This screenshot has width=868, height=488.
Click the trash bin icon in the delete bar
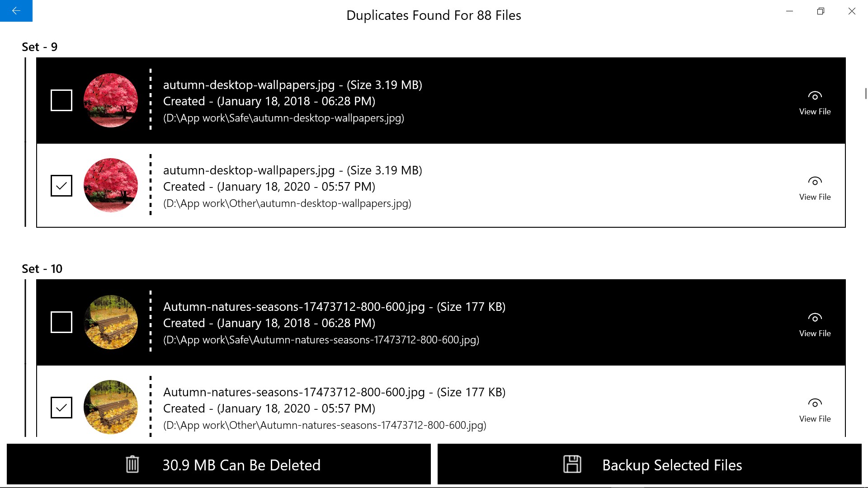(132, 464)
